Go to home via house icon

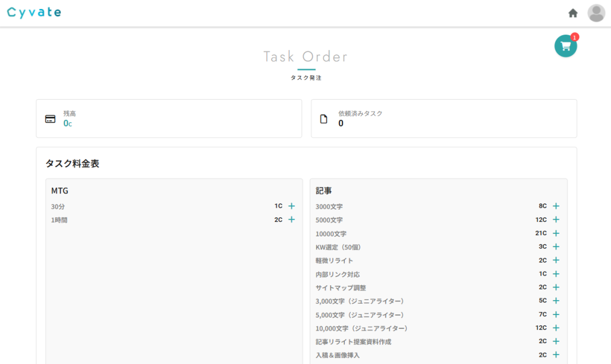click(573, 13)
